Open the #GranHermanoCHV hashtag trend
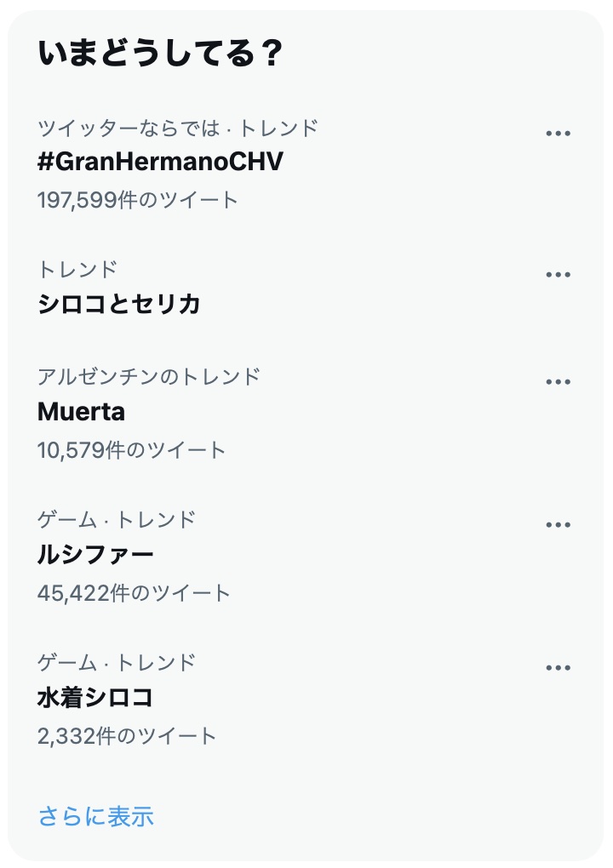The height and width of the screenshot is (868, 613). (x=160, y=162)
